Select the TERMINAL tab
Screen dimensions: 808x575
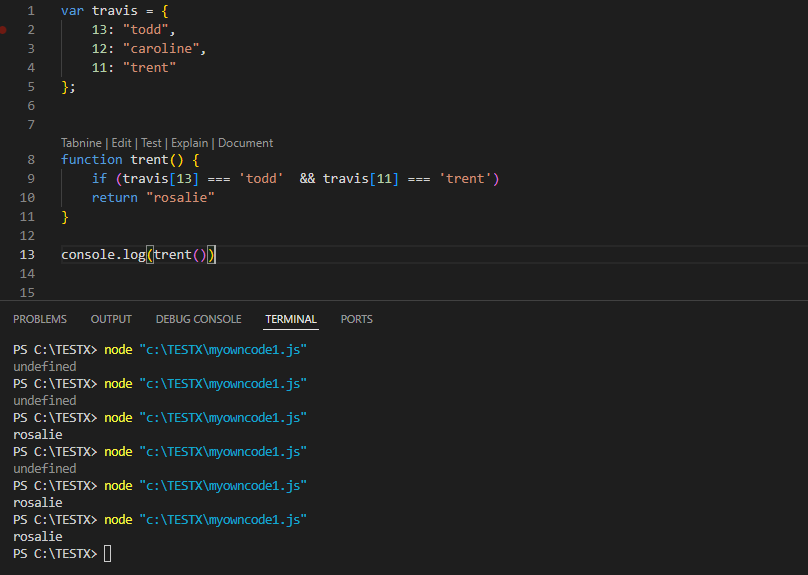coord(291,319)
